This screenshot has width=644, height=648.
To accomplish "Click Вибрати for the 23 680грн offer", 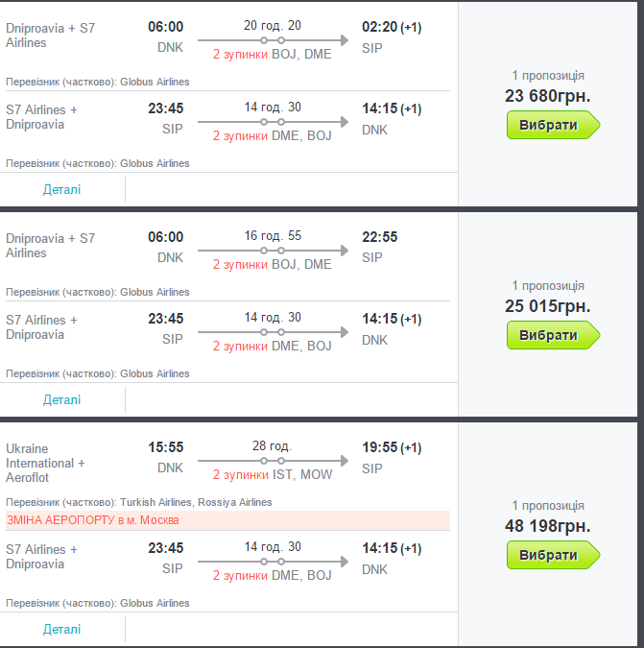I will tap(551, 126).
